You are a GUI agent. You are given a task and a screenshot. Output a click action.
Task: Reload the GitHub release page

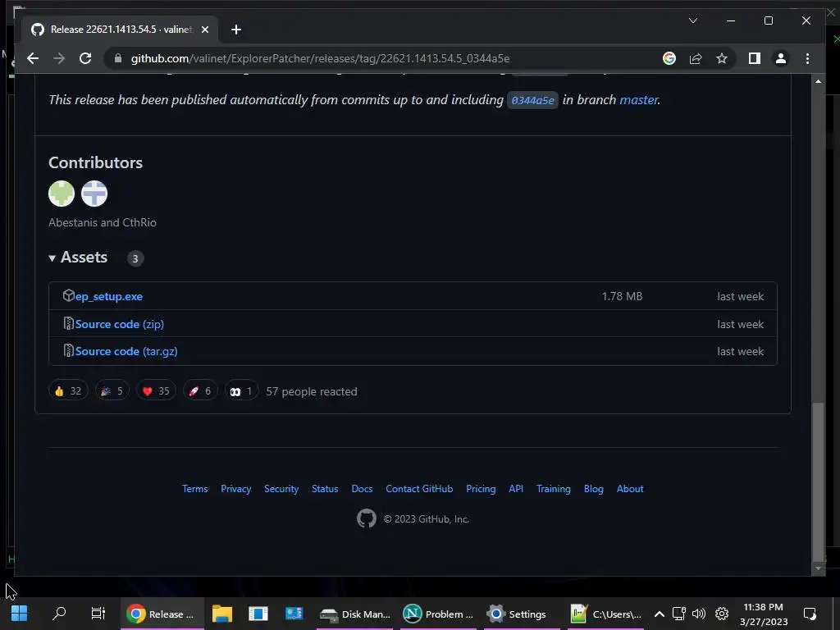85,58
